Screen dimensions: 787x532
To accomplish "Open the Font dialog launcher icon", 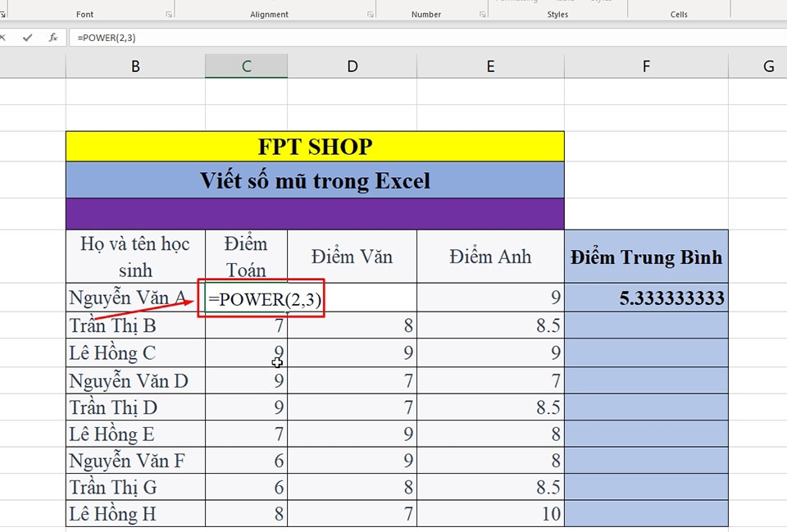I will tap(169, 14).
